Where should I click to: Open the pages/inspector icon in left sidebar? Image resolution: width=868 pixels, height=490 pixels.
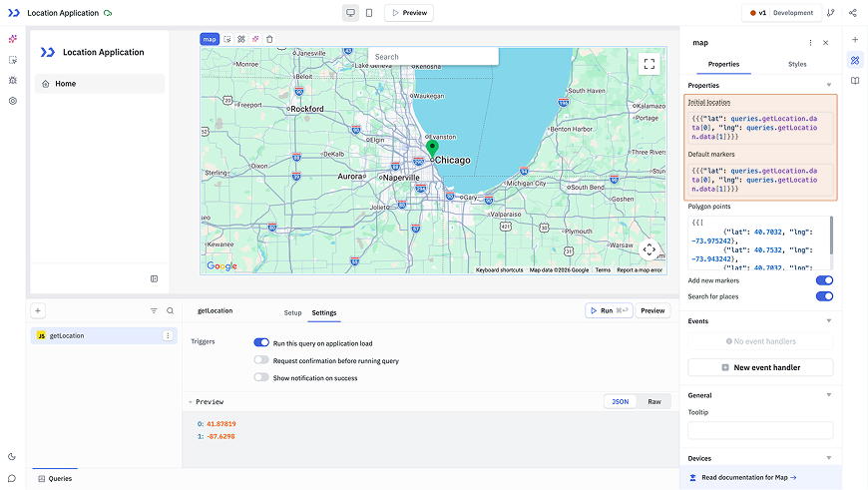pyautogui.click(x=13, y=60)
